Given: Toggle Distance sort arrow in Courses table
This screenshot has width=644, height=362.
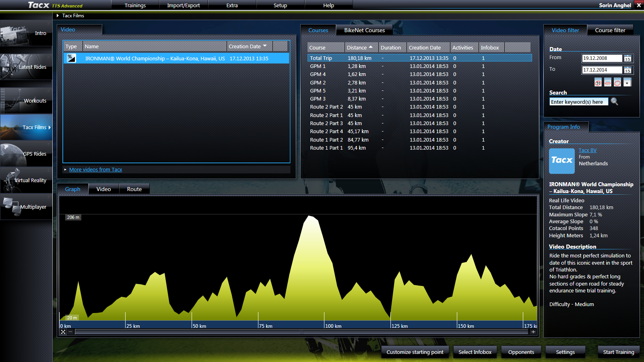Looking at the screenshot, I should [371, 47].
